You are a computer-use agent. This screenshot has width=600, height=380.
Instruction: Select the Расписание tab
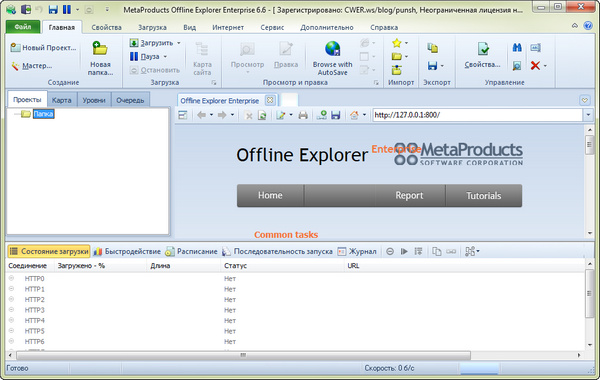191,251
